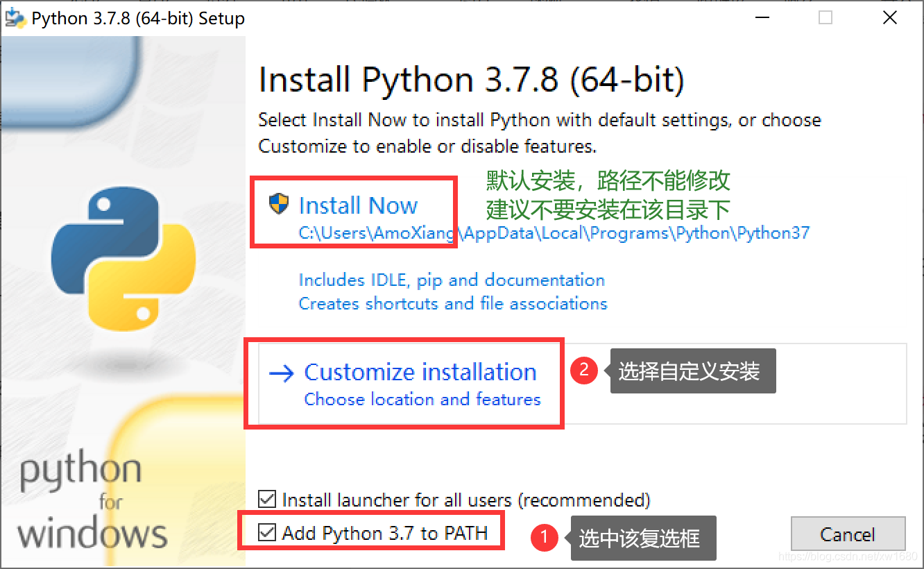Click the 'Select Install Now to install' description text
This screenshot has width=924, height=569.
pos(540,133)
